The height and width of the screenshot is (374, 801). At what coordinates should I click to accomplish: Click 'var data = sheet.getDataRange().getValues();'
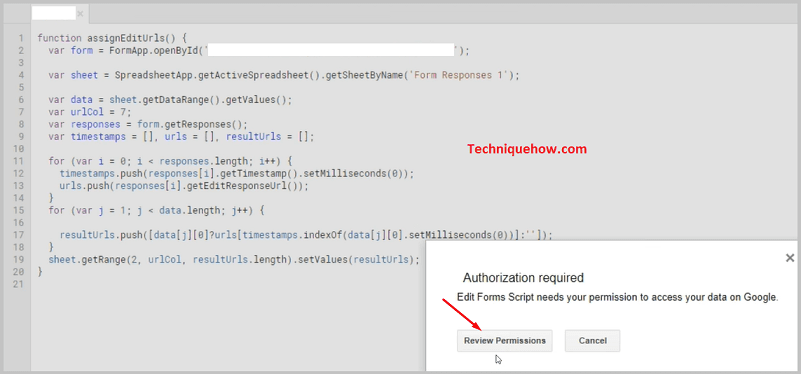(x=170, y=100)
